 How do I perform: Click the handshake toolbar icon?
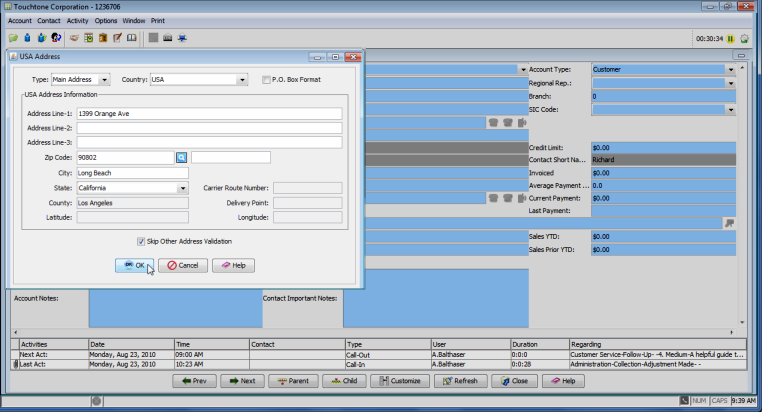pos(74,38)
